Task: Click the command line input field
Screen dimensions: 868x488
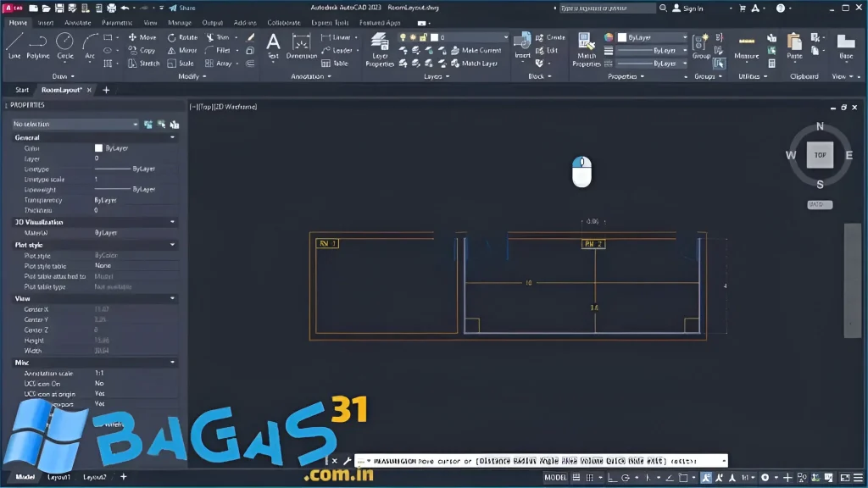Action: (x=541, y=460)
